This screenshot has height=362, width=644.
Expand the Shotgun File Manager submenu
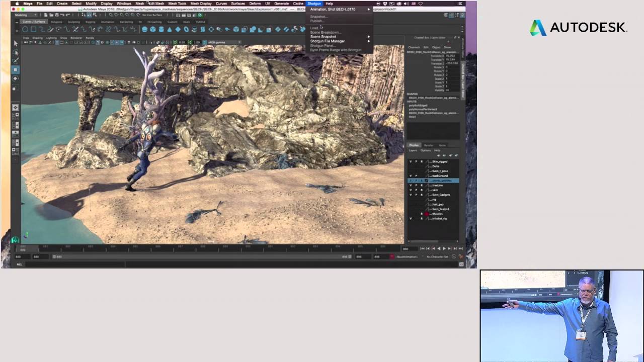pyautogui.click(x=340, y=41)
